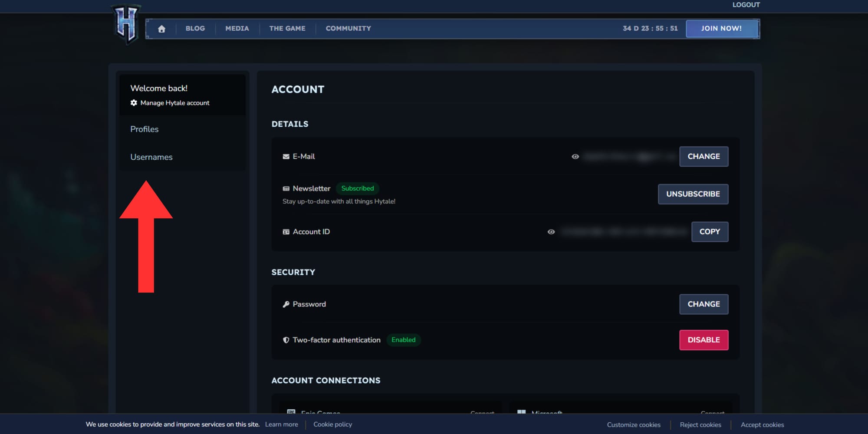Accept cookies in the banner
Image resolution: width=868 pixels, height=434 pixels.
tap(762, 425)
